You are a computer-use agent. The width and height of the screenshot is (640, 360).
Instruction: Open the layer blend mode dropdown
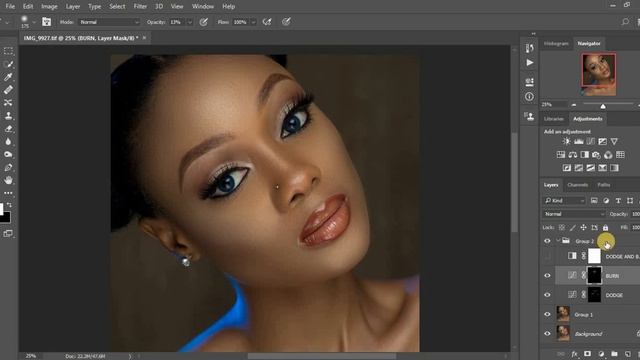pyautogui.click(x=574, y=214)
